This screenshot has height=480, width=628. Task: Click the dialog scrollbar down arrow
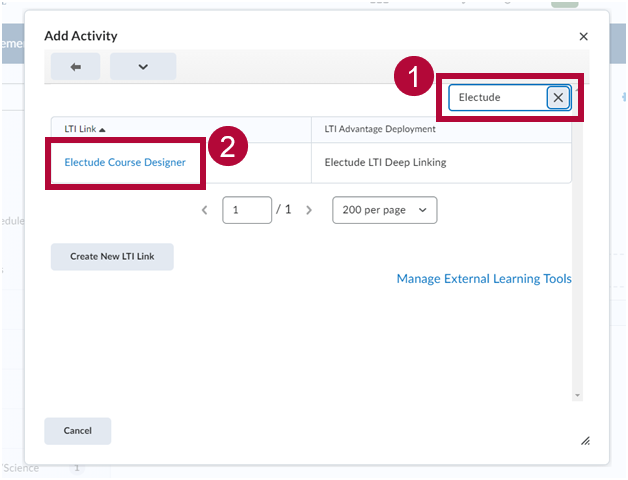tap(577, 395)
